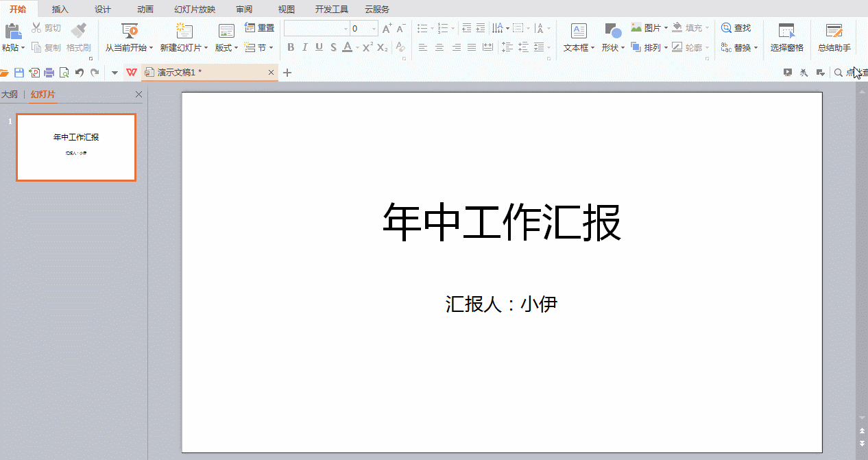Click the Section (节) icon

click(x=250, y=48)
